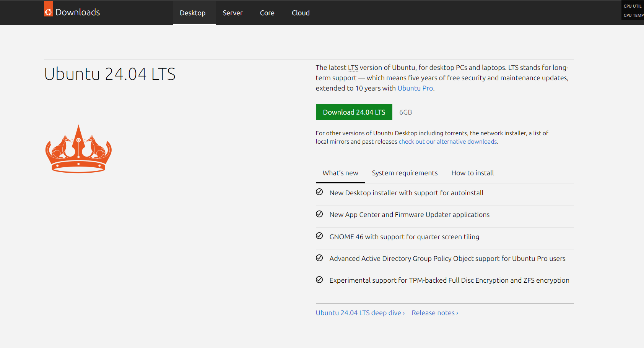Open Ubuntu 24.04 LTS deep dive link
Viewport: 644px width, 348px height.
(x=360, y=313)
